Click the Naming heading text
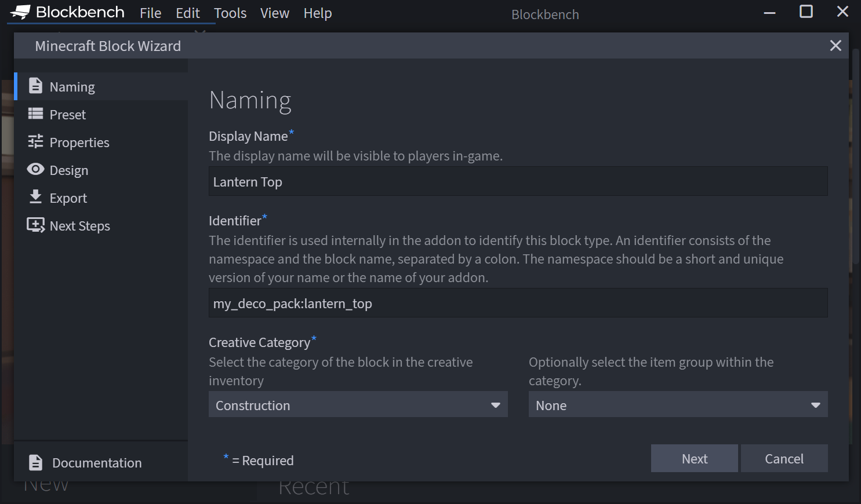The height and width of the screenshot is (504, 861). 250,100
